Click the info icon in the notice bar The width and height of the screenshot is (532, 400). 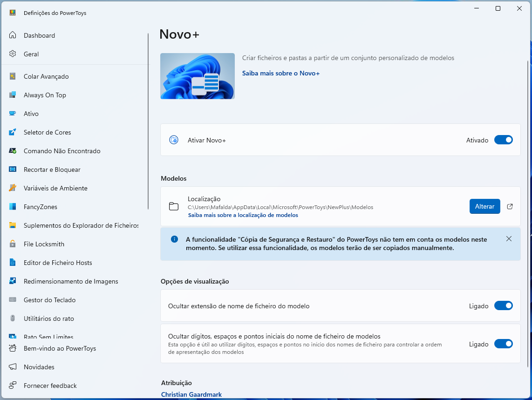point(174,239)
